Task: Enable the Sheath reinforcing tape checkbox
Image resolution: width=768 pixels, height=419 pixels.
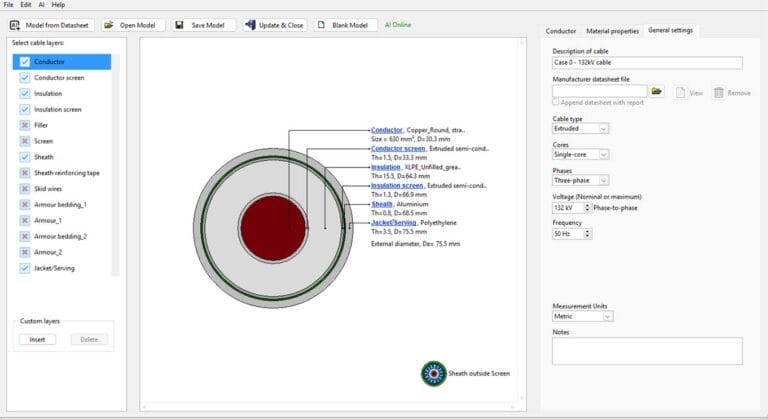Action: [24, 173]
